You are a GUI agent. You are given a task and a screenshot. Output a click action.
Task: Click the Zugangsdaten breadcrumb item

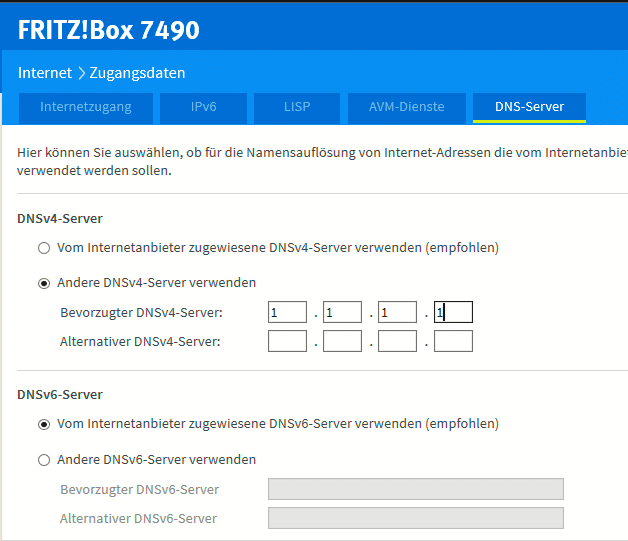click(137, 73)
